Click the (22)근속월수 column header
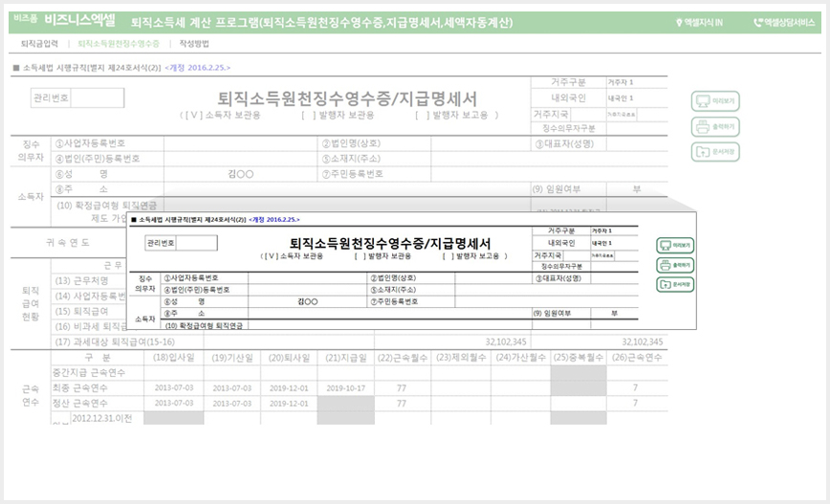 coord(403,358)
